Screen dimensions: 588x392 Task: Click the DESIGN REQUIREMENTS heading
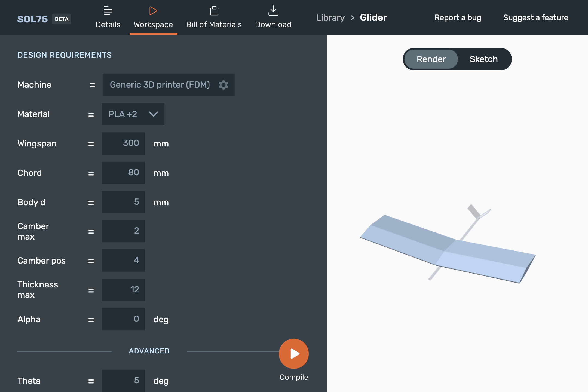coord(65,55)
